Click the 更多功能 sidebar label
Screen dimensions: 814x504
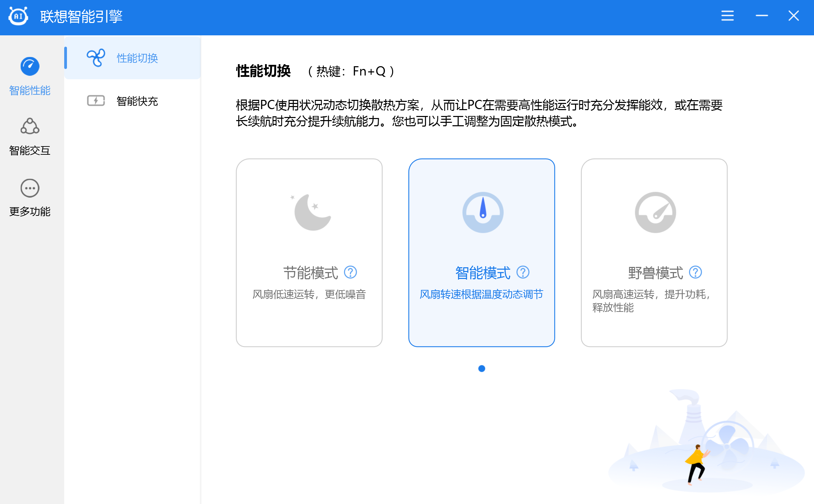tap(30, 211)
